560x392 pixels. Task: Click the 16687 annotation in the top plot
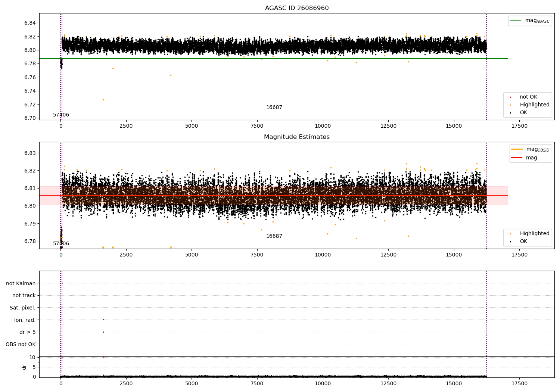point(274,108)
